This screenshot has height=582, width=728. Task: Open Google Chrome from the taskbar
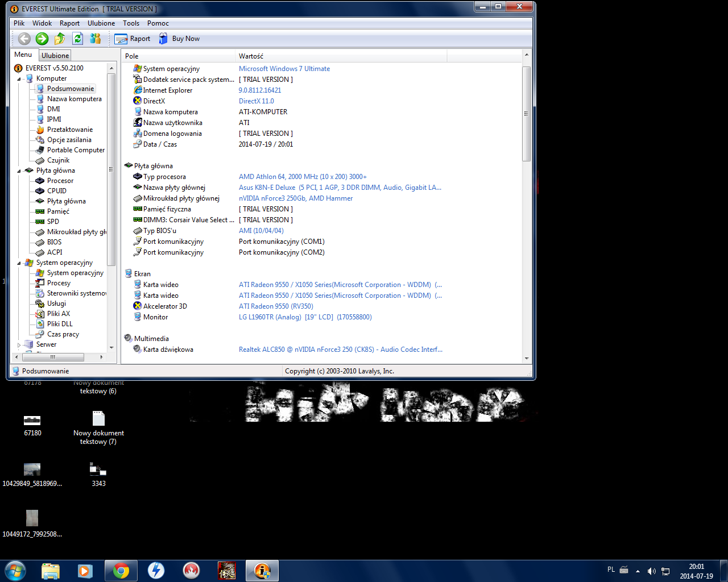[121, 571]
